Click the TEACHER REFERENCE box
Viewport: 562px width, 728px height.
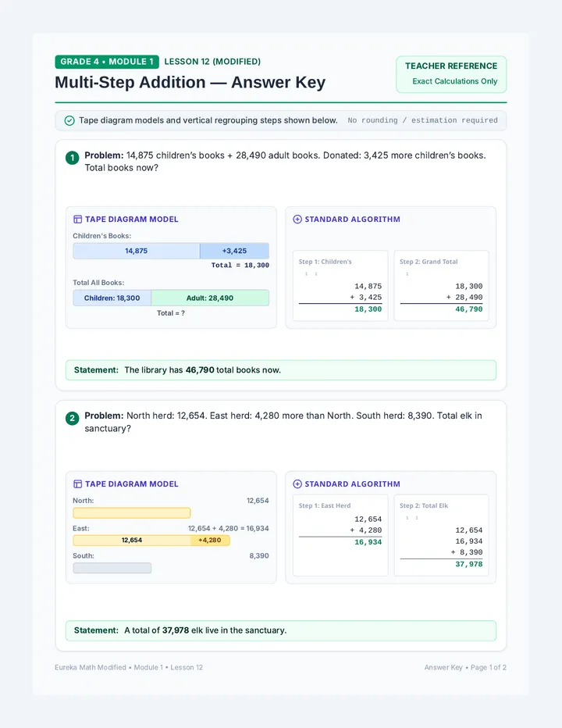(451, 74)
